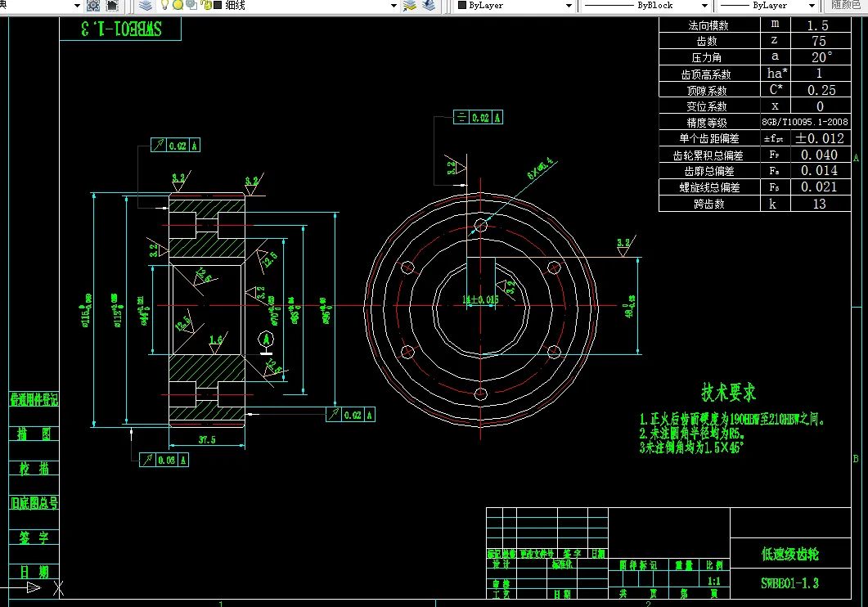Select the 压力角 table cell
Screen dimensions: 868x607
(x=709, y=57)
